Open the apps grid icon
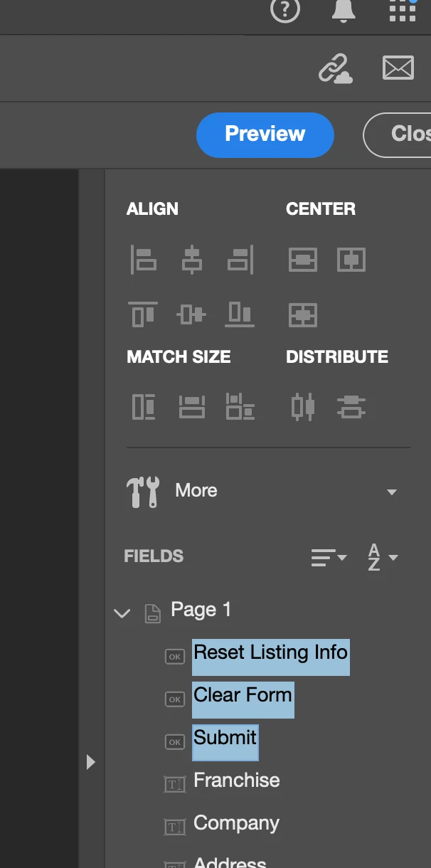Image resolution: width=431 pixels, height=868 pixels. [403, 9]
